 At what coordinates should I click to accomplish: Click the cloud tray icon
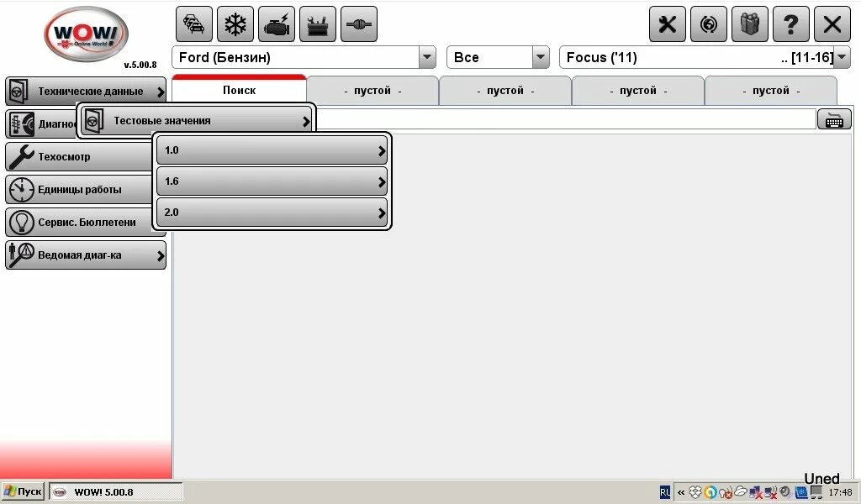coord(741,491)
